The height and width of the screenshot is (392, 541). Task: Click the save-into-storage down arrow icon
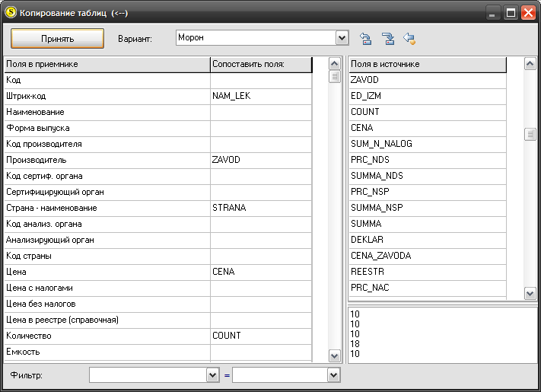tap(388, 38)
